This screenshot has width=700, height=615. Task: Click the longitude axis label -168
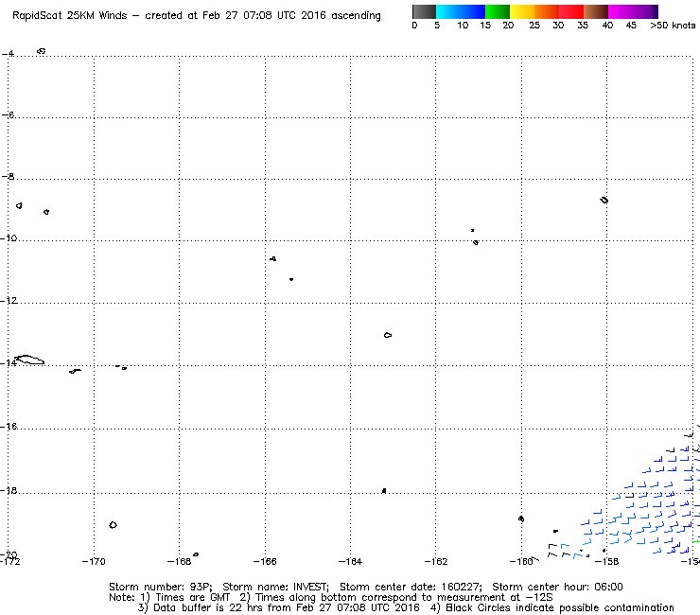179,561
